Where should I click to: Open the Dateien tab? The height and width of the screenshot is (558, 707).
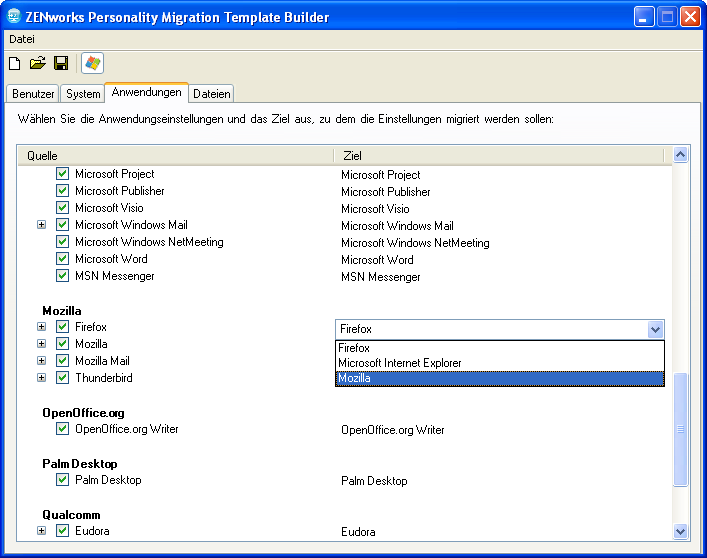coord(211,94)
